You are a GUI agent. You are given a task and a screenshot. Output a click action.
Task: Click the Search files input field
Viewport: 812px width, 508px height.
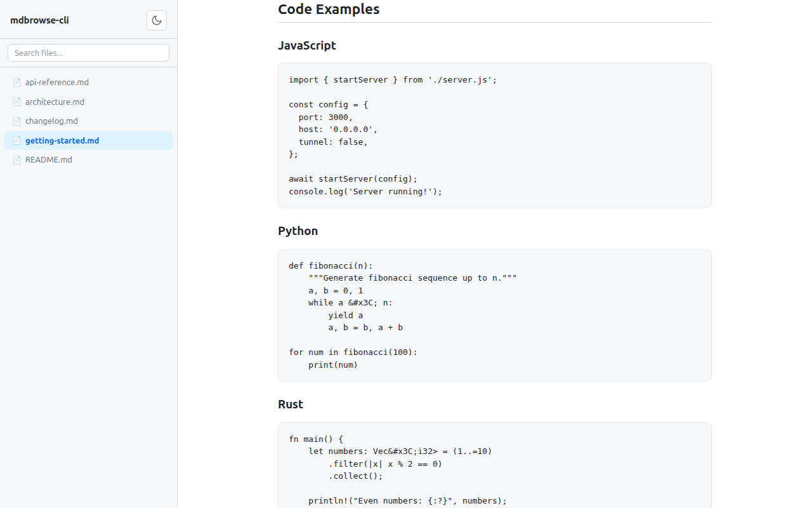click(88, 53)
